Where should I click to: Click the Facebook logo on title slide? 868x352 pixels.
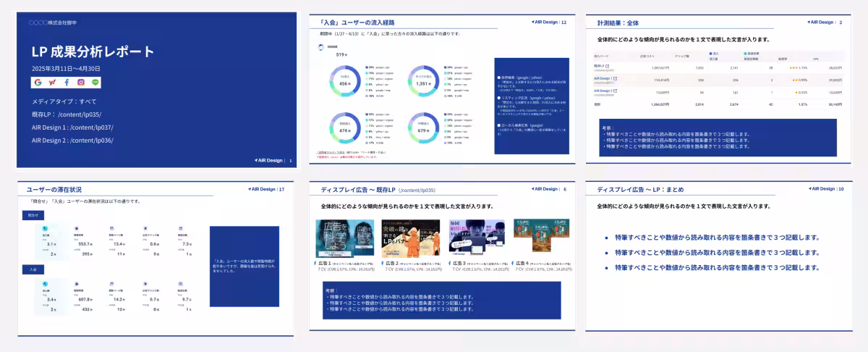point(67,83)
